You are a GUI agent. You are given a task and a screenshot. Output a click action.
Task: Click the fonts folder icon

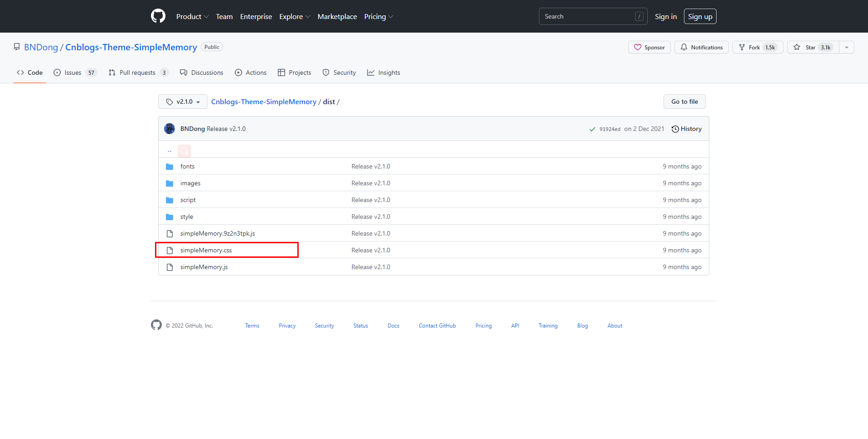pos(170,167)
